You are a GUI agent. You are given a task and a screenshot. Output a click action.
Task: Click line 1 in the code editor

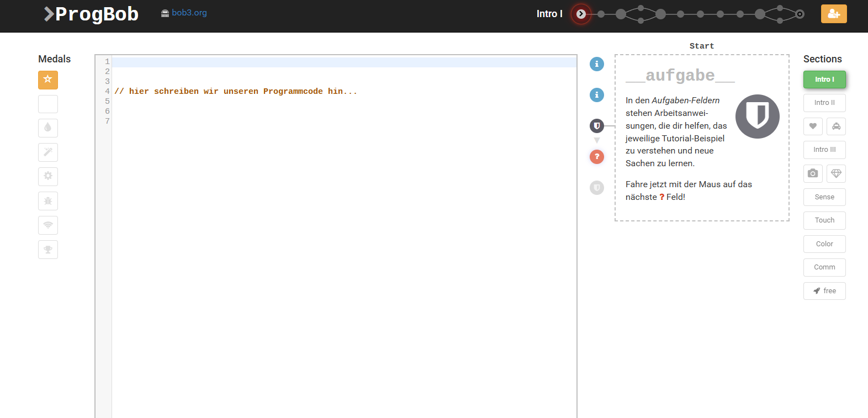pos(342,62)
